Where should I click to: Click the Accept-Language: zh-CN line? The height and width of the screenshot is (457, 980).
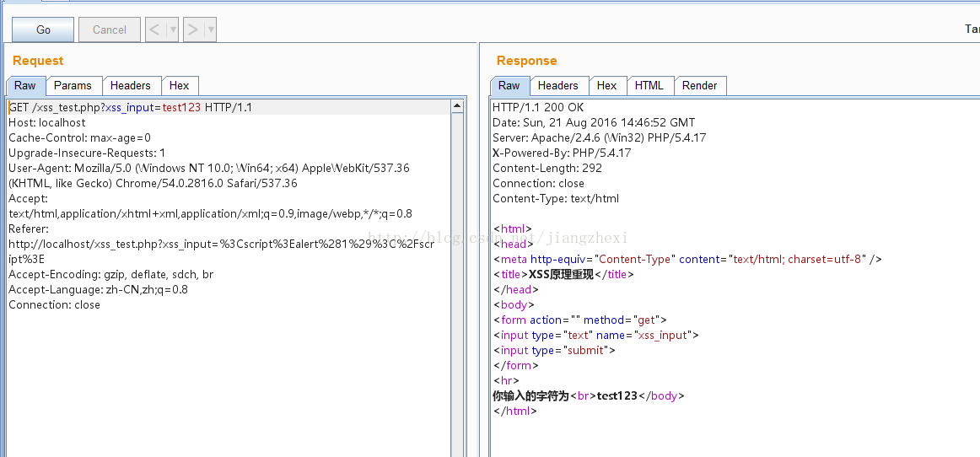pos(98,289)
